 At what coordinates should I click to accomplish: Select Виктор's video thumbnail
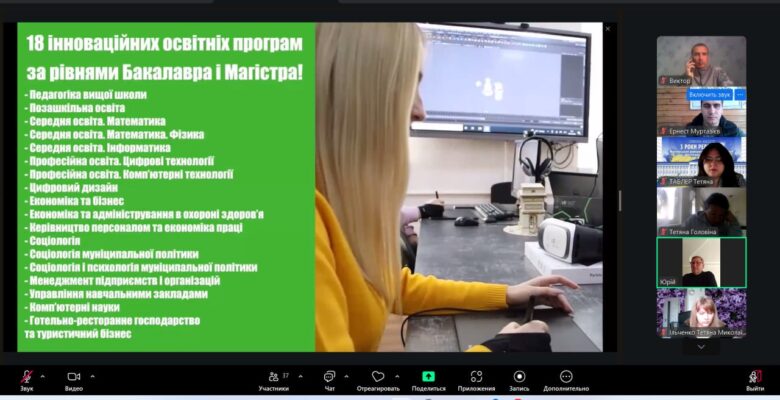tap(701, 60)
